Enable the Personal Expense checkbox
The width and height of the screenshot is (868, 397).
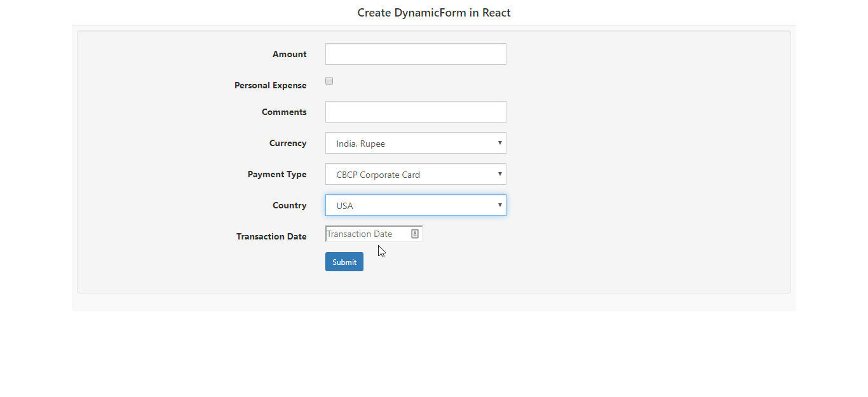point(329,80)
